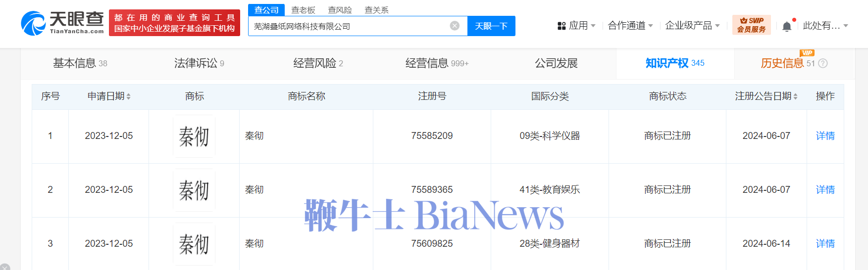Switch to 知识产权 tab
Viewport: 868px width, 270px height.
point(675,63)
